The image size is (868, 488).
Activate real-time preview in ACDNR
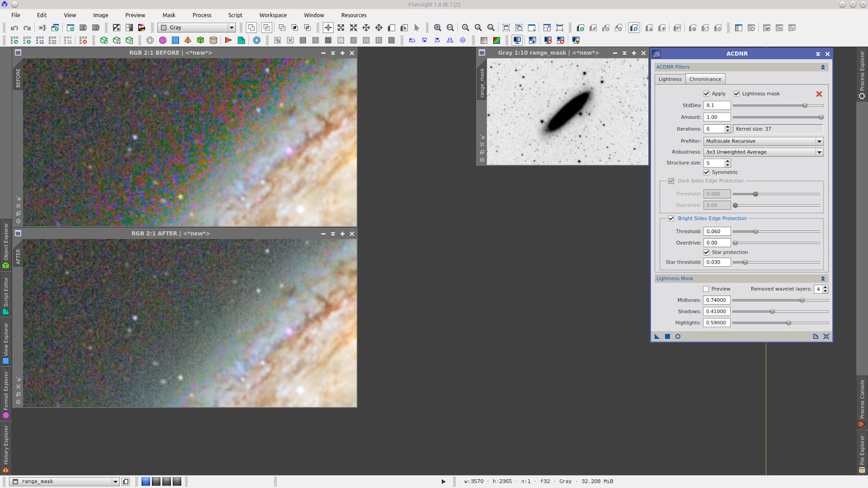pos(678,336)
